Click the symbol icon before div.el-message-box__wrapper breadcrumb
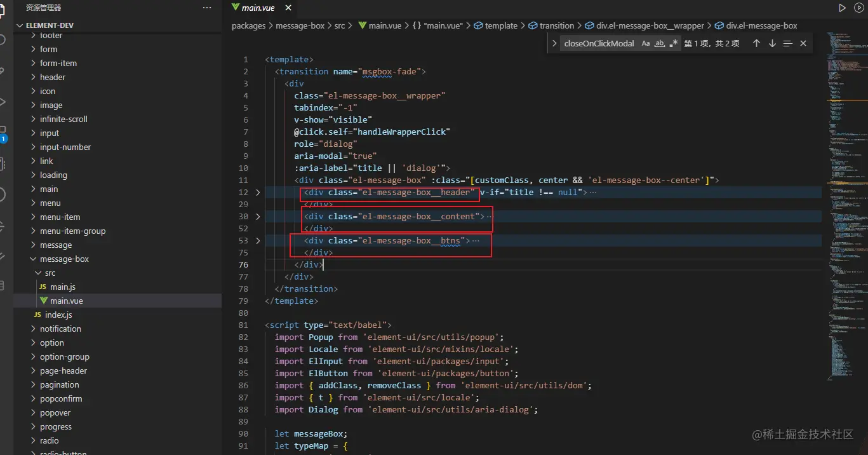 coord(590,25)
